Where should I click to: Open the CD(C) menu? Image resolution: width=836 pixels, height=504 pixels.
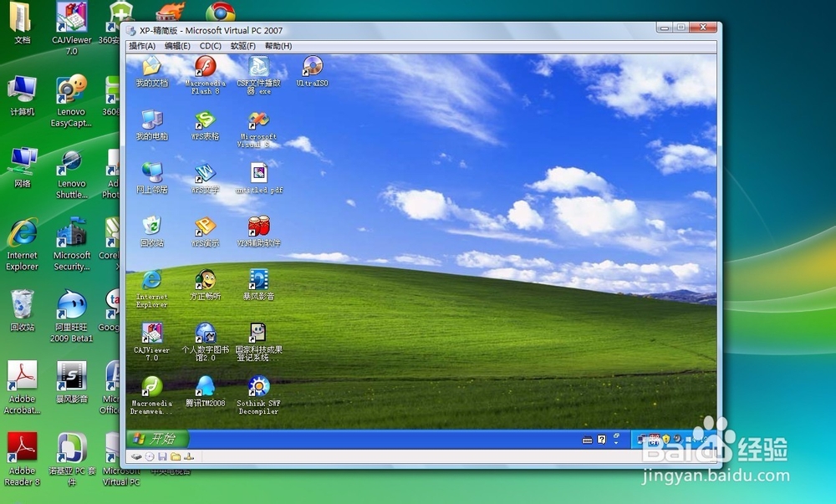(210, 46)
